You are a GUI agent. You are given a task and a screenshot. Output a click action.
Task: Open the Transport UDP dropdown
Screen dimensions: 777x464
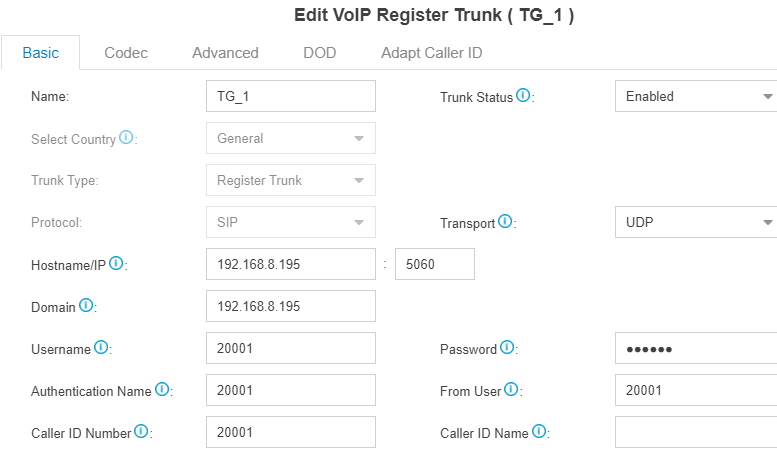coord(696,222)
